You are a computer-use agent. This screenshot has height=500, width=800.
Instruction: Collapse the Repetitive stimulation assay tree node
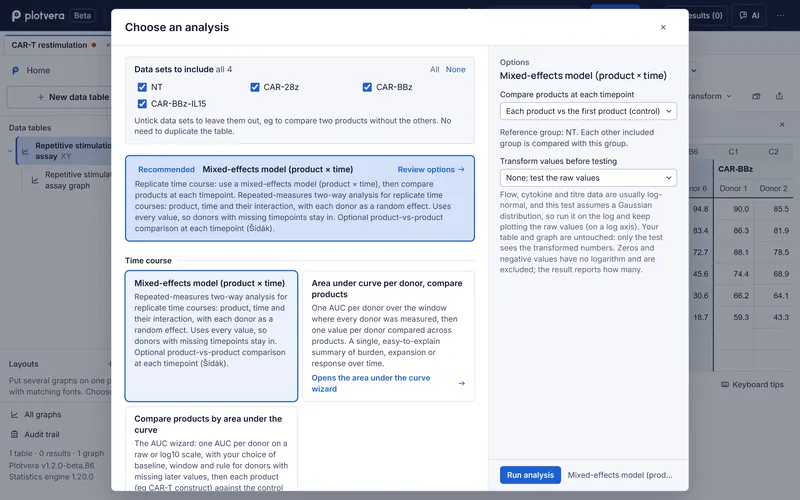coord(10,151)
